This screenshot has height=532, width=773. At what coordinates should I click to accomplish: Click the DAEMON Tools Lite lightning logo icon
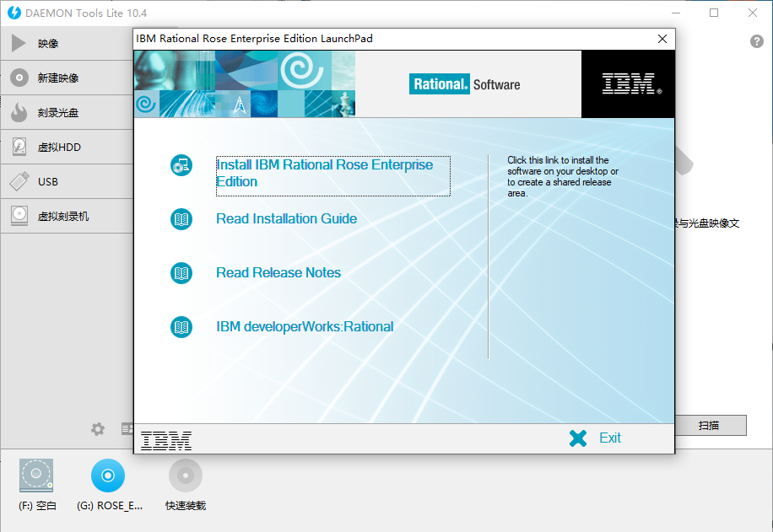[x=14, y=13]
